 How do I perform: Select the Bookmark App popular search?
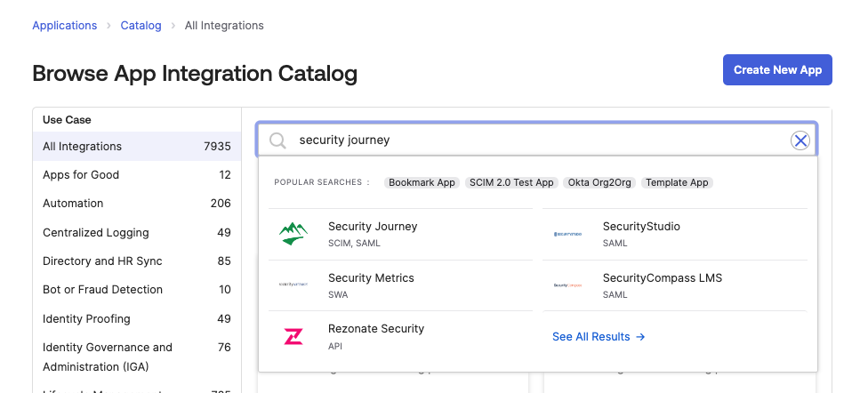(x=422, y=182)
